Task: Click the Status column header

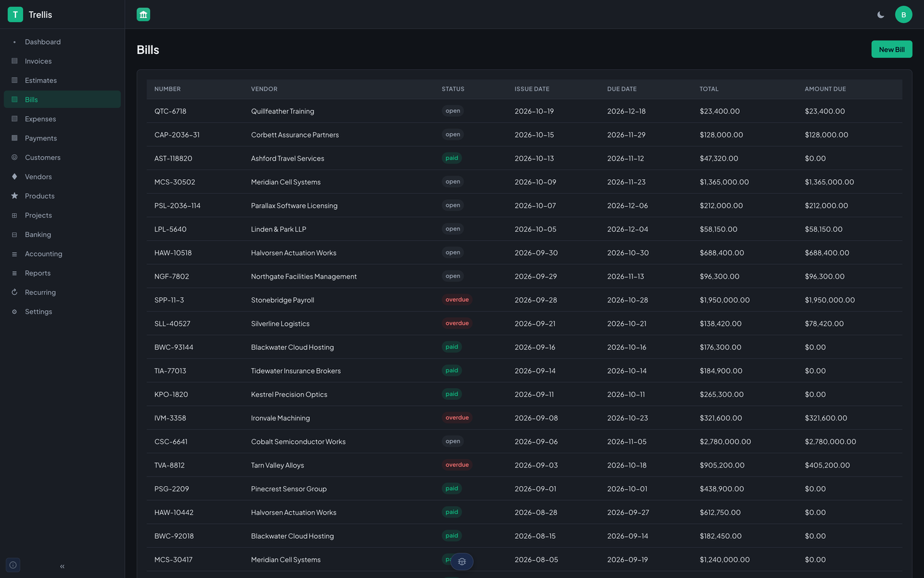Action: pyautogui.click(x=453, y=89)
